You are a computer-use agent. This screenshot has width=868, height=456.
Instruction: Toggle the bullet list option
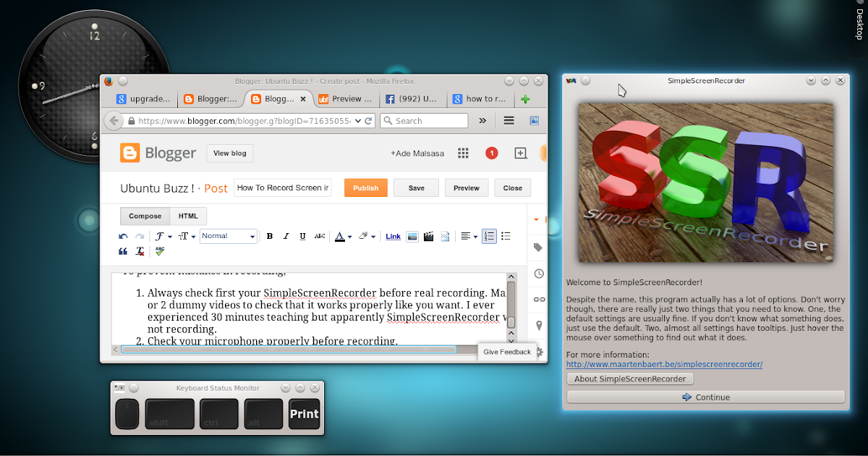pos(506,236)
